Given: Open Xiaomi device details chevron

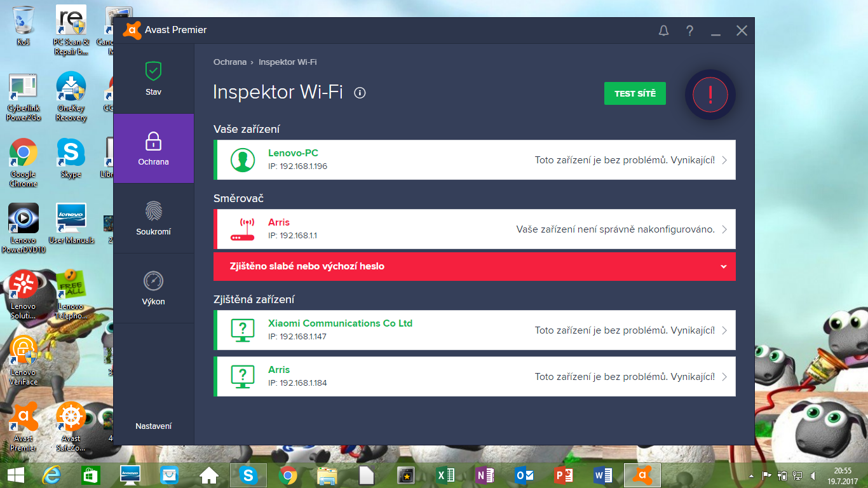Looking at the screenshot, I should pyautogui.click(x=725, y=330).
